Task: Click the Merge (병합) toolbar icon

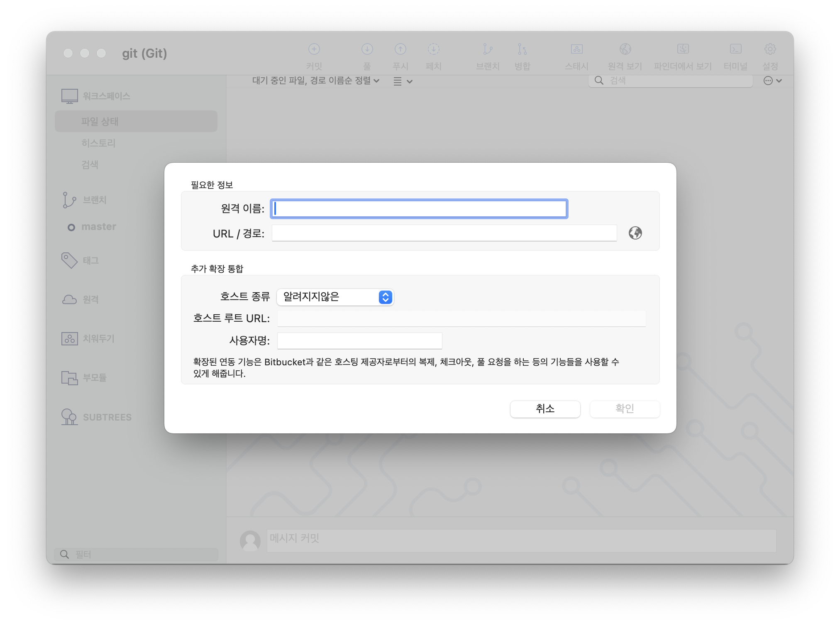Action: click(522, 49)
